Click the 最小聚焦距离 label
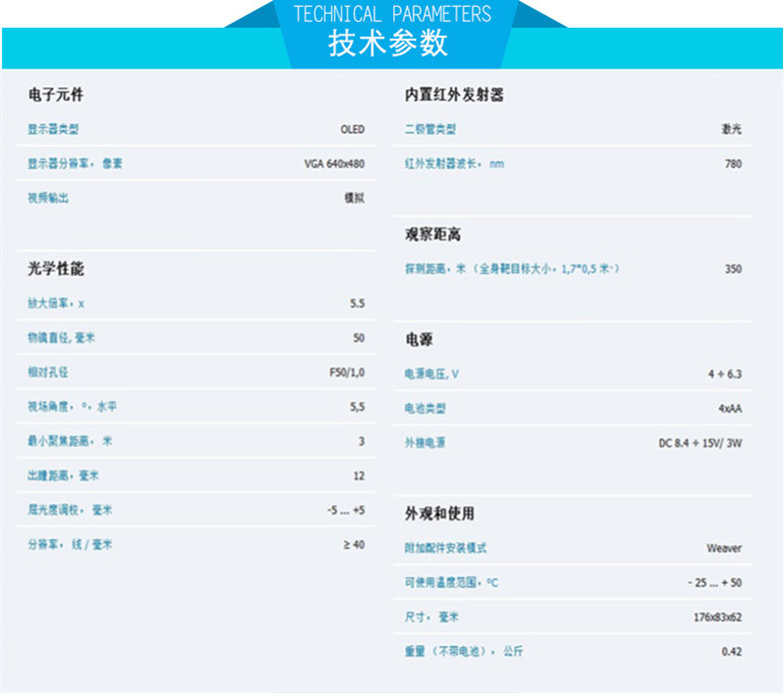The height and width of the screenshot is (693, 784). (69, 441)
